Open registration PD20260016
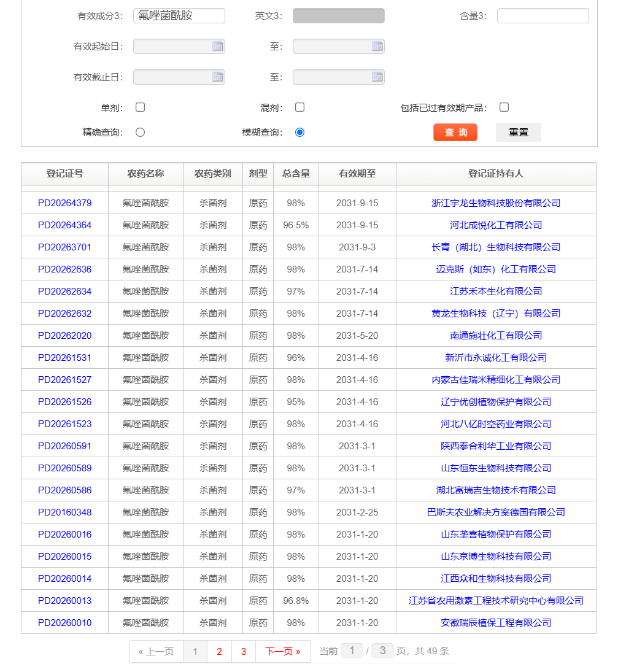The width and height of the screenshot is (618, 672). pyautogui.click(x=64, y=535)
